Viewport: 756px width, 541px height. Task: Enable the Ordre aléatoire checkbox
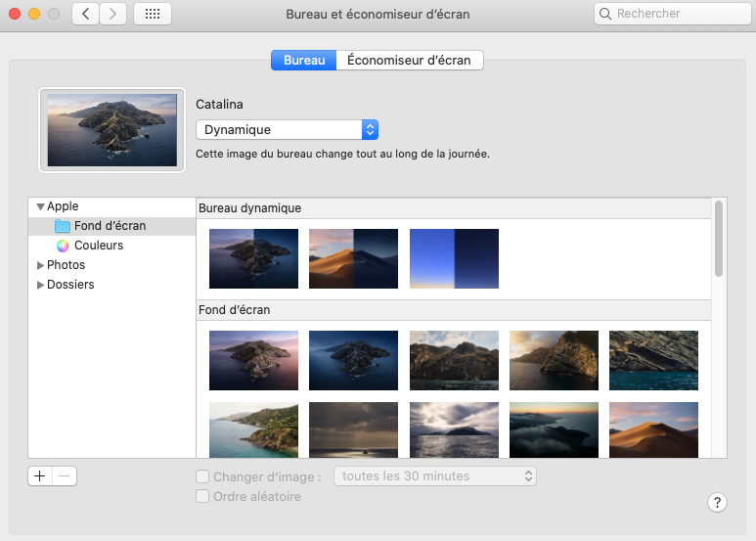[x=202, y=496]
